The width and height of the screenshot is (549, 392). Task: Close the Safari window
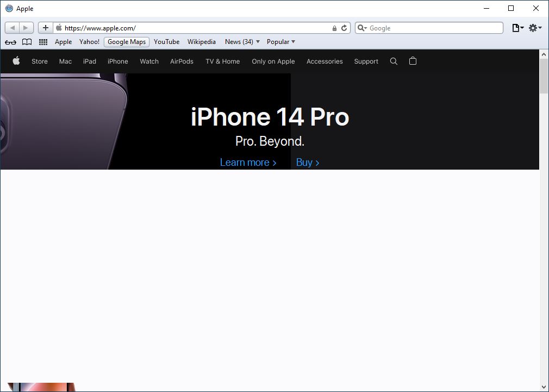pos(536,8)
